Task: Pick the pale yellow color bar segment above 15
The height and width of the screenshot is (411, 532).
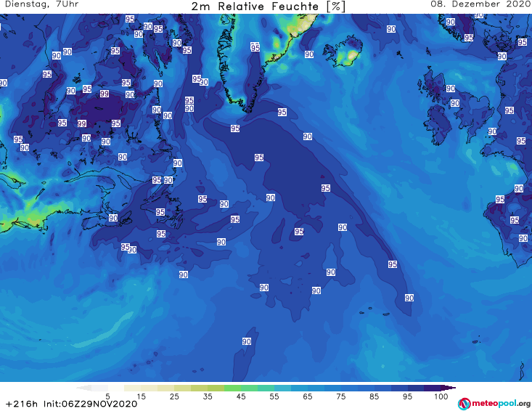Action: pyautogui.click(x=133, y=388)
